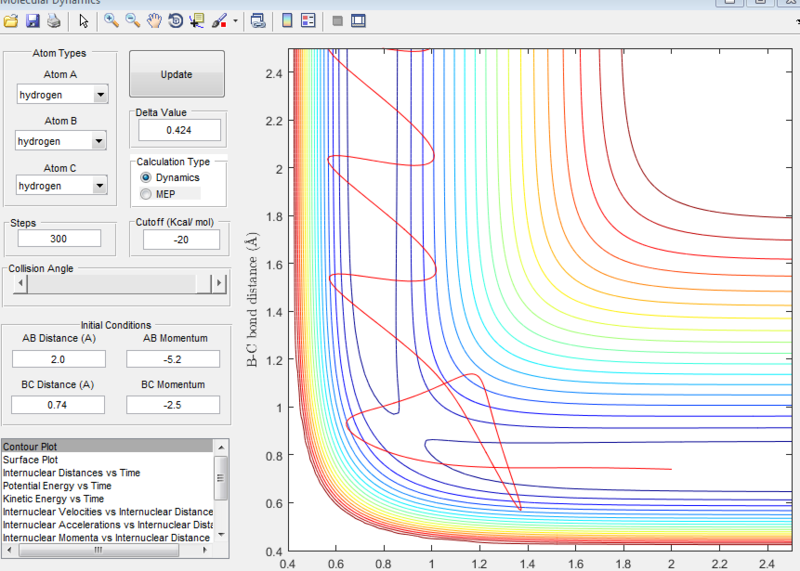Click the Open File folder icon
The width and height of the screenshot is (800, 571).
click(x=11, y=20)
